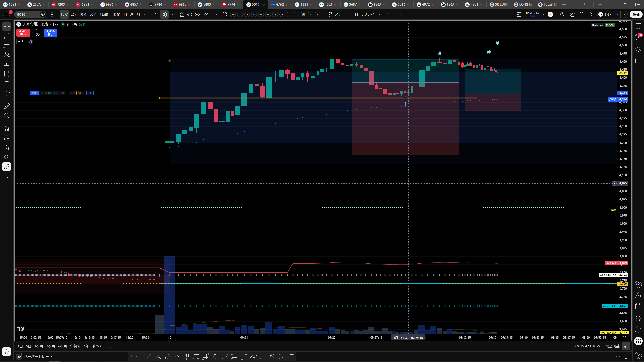644x362 pixels.
Task: Switch to the SR LONG tab
Action: pyautogui.click(x=499, y=4)
